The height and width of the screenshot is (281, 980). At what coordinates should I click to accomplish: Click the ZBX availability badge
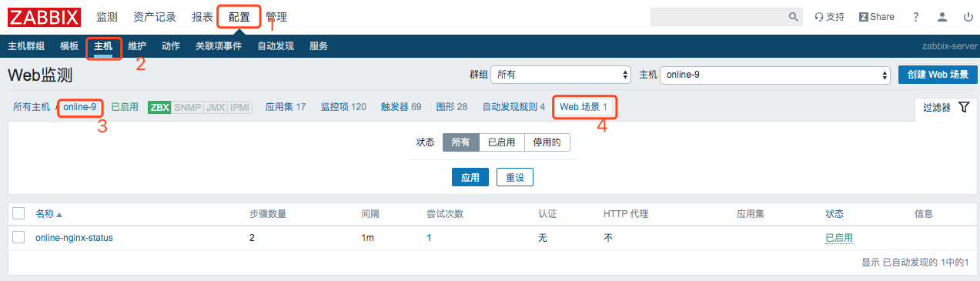[x=159, y=107]
